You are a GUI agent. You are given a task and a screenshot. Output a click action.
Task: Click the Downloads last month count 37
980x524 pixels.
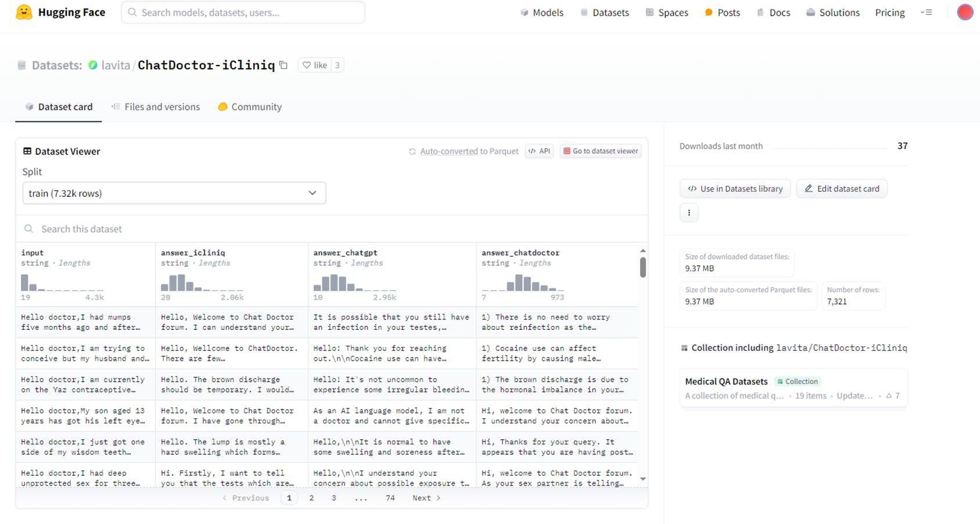(x=902, y=146)
